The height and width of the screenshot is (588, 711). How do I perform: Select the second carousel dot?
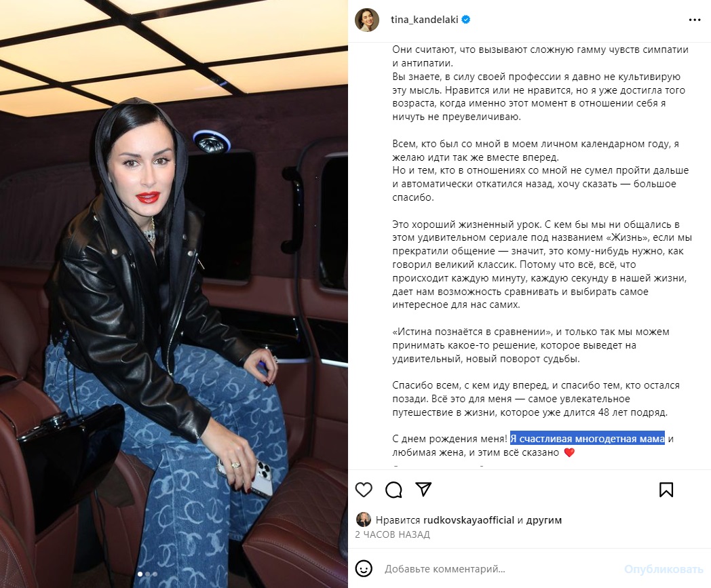tap(147, 574)
